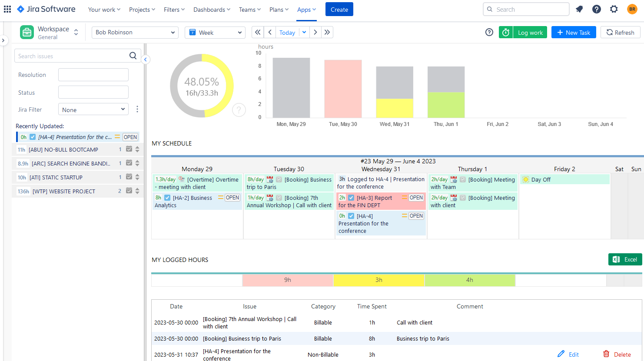Toggle the checkbox on [HA-3] Report for FIN DEPT

[351, 197]
